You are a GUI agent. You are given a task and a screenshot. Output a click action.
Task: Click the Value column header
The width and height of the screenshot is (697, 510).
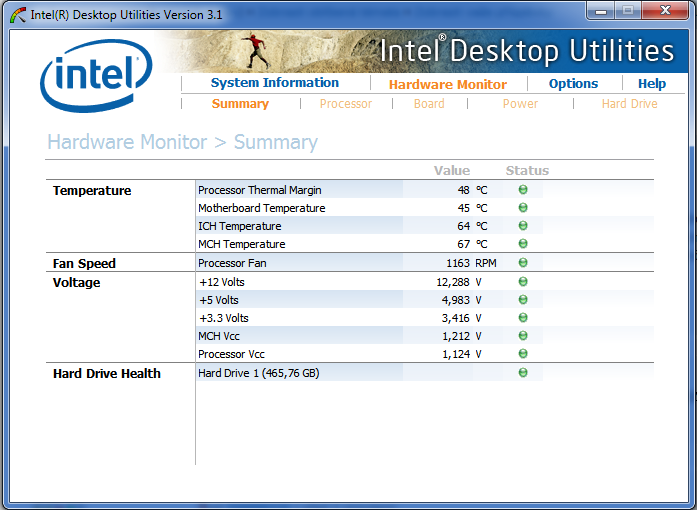tap(452, 170)
